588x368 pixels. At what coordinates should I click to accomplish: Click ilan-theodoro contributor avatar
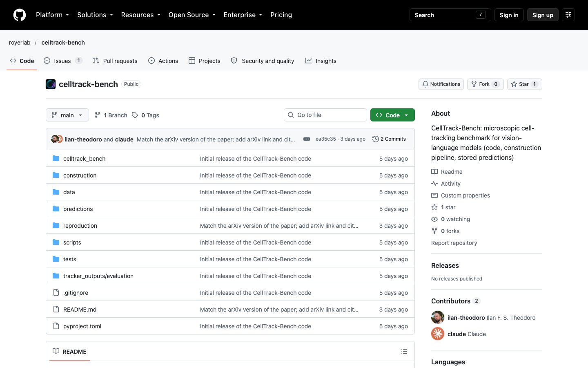[438, 317]
